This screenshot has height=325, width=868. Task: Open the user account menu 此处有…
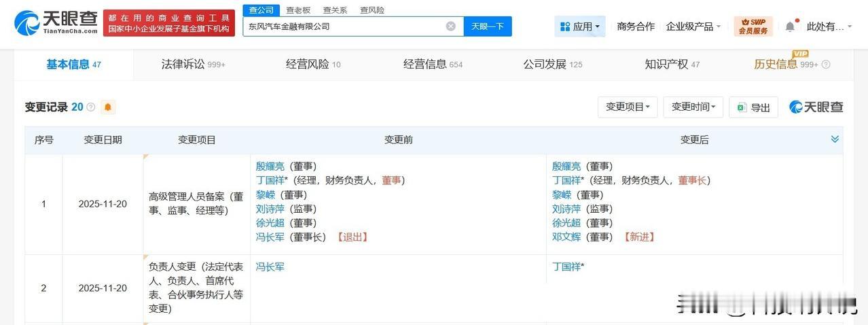[830, 27]
